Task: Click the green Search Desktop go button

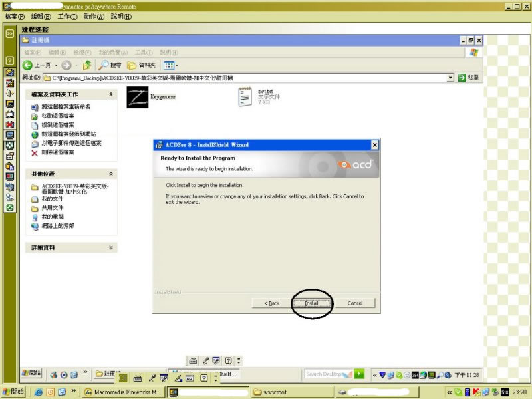Action: pos(359,374)
